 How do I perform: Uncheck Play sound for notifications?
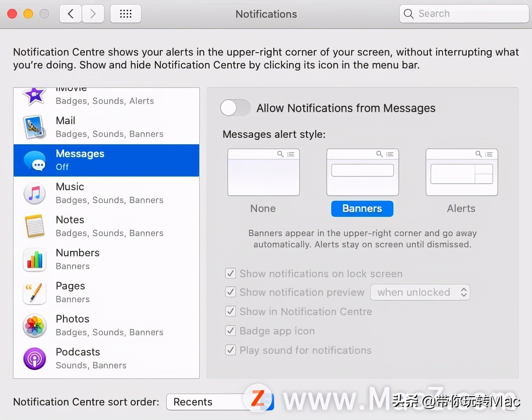[230, 350]
